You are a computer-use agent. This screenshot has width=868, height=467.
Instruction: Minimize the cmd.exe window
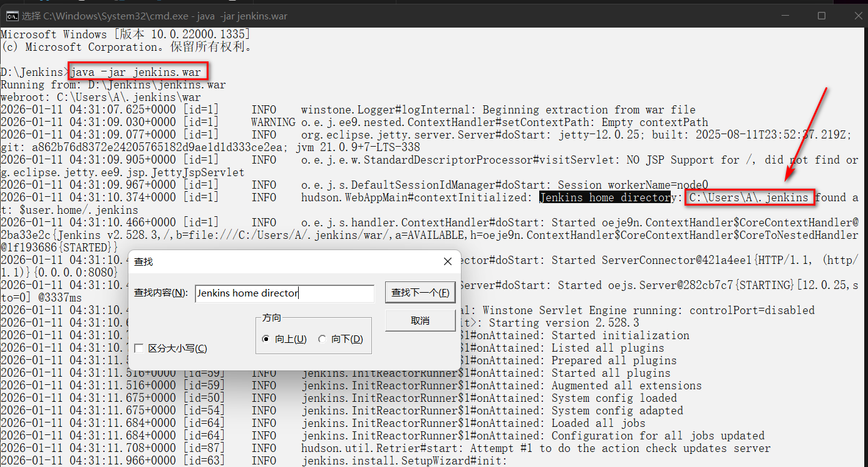[785, 16]
